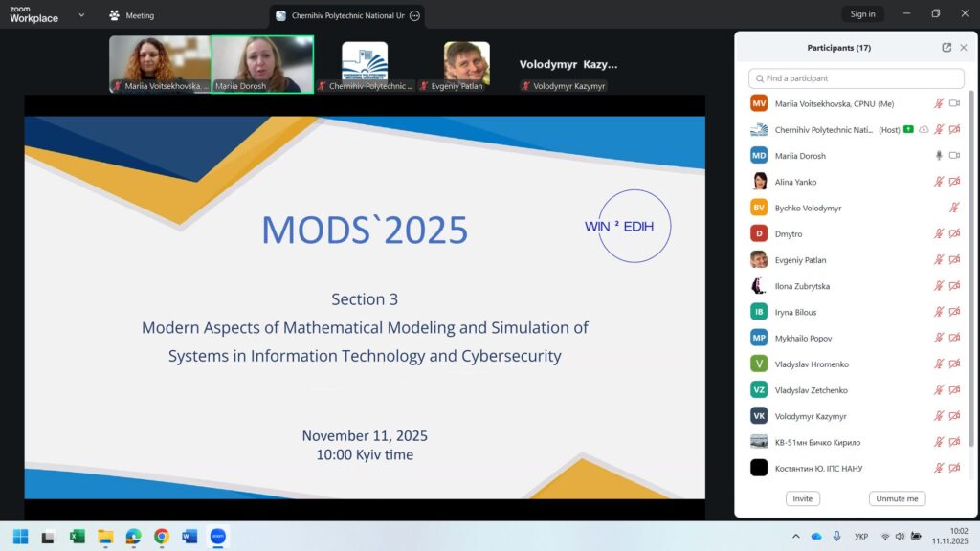
Task: Click the muted mic icon for Bychko Volodymyr
Action: point(954,208)
